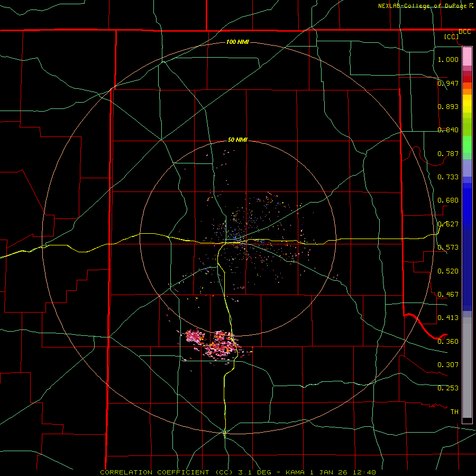Viewport: 476px width, 476px height.
Task: Click the DCC label above the color scale
Action: [464, 32]
